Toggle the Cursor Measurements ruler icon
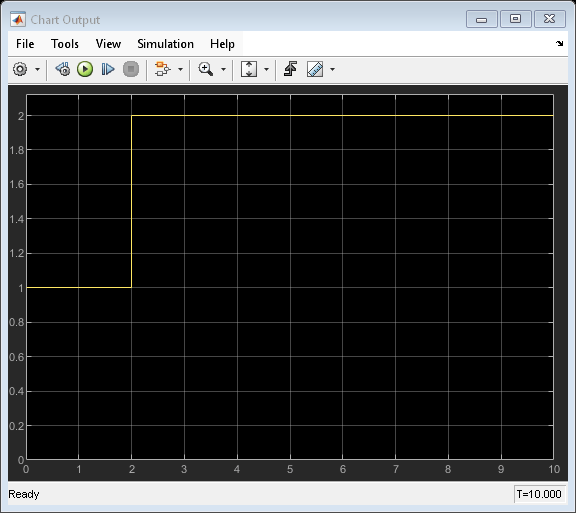 point(315,69)
